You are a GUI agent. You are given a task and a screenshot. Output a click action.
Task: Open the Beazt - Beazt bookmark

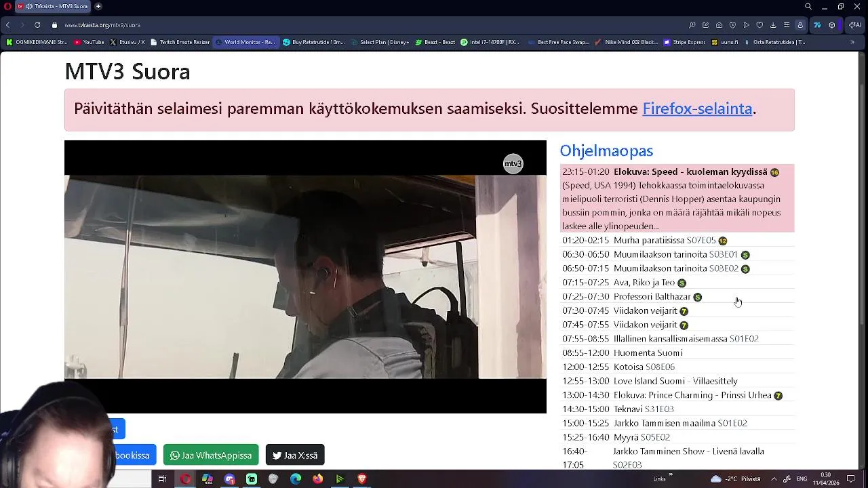pyautogui.click(x=435, y=42)
